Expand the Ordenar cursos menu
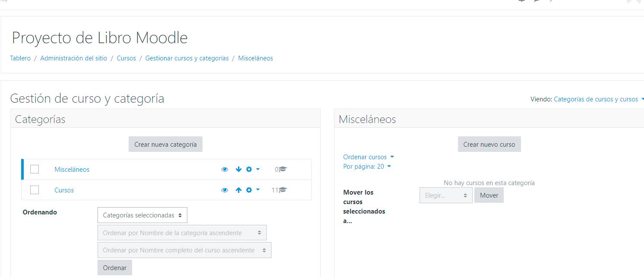 pos(369,157)
